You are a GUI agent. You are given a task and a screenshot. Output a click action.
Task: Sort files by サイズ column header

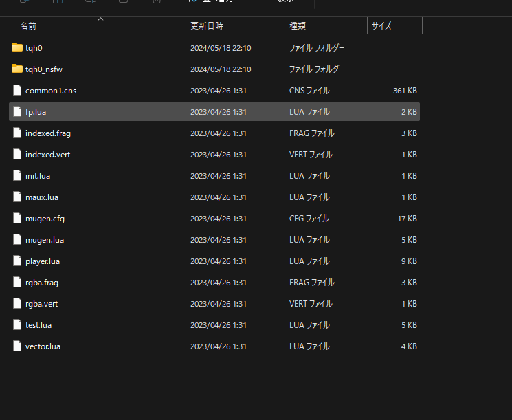pos(381,26)
